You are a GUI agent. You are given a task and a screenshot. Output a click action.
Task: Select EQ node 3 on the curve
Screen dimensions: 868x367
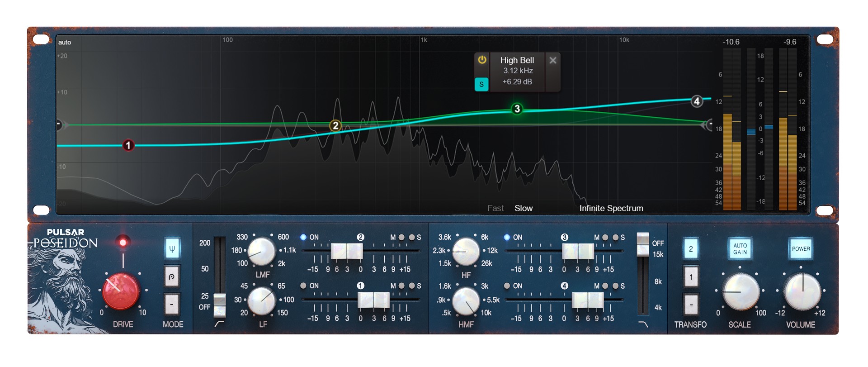pos(517,109)
